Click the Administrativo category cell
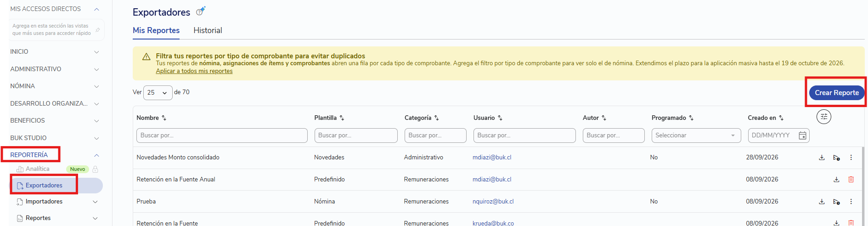 pos(423,158)
